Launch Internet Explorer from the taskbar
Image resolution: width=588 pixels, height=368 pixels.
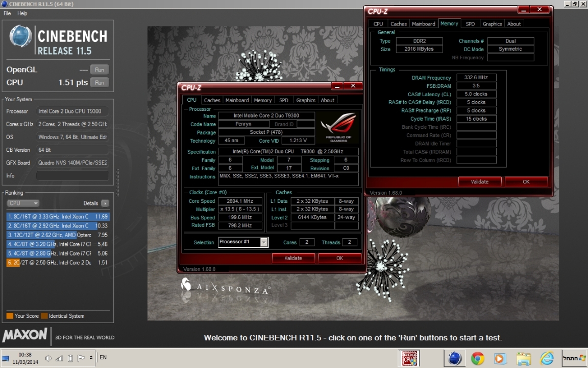coord(547,358)
